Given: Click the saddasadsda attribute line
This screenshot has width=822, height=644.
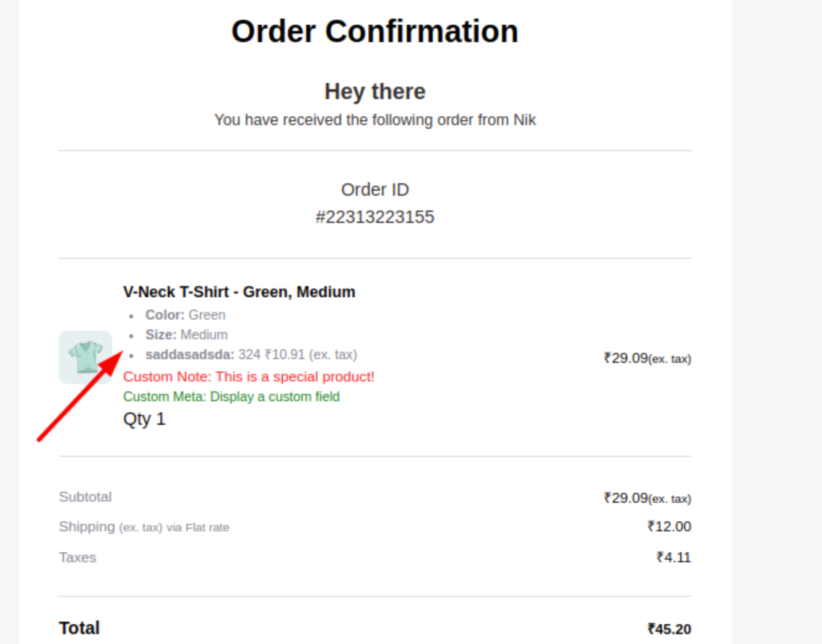Looking at the screenshot, I should point(251,354).
